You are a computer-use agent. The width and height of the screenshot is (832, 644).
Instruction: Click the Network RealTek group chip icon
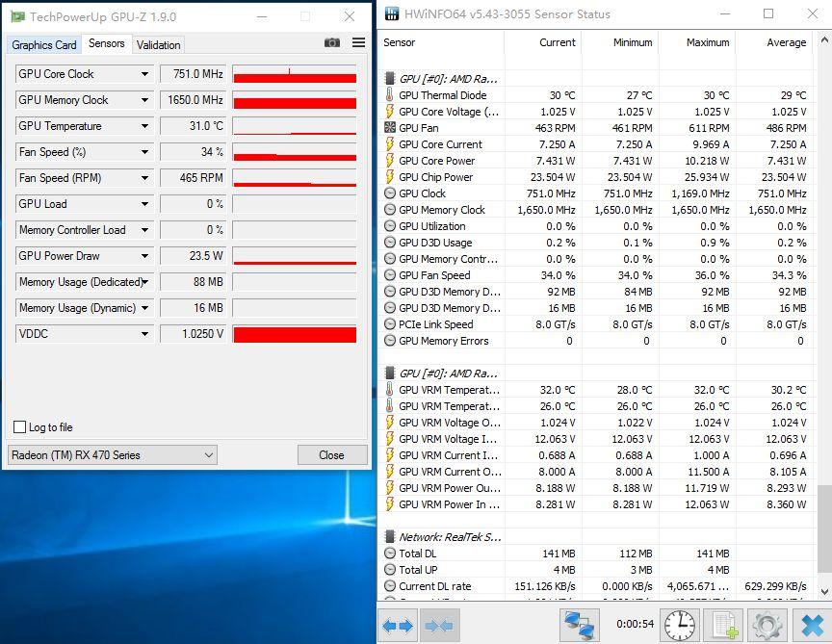click(389, 537)
